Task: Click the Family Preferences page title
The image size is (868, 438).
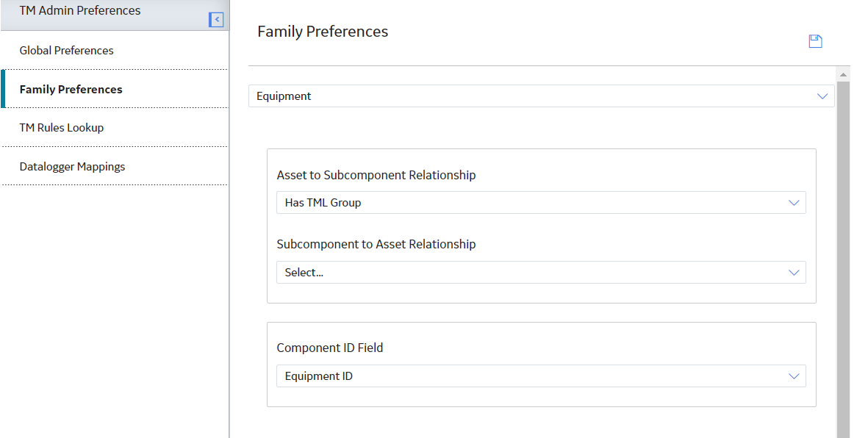Action: 323,32
